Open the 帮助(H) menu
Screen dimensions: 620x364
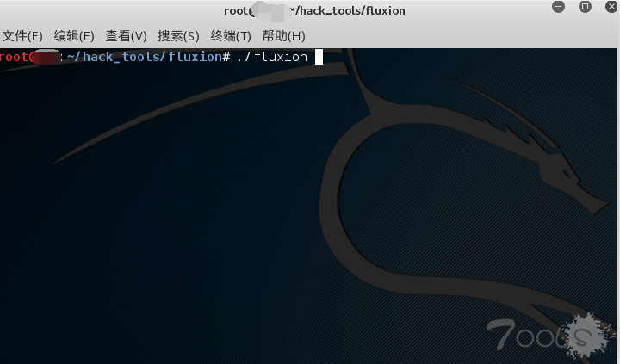[284, 36]
